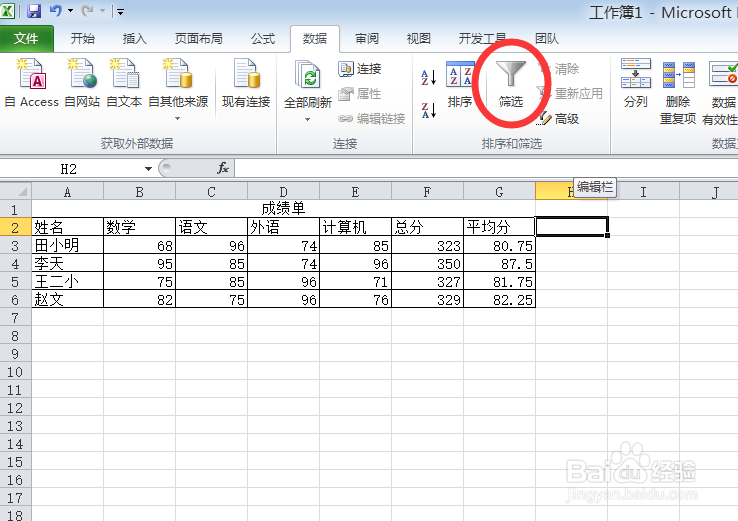Switch to the 审阅 ribbon tab
The image size is (738, 521).
[x=367, y=39]
